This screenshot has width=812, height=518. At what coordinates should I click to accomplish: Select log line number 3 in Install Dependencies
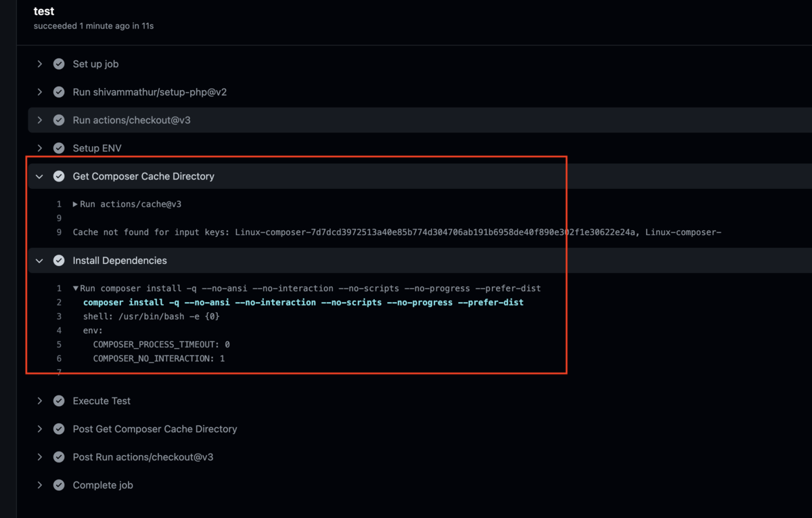click(59, 316)
